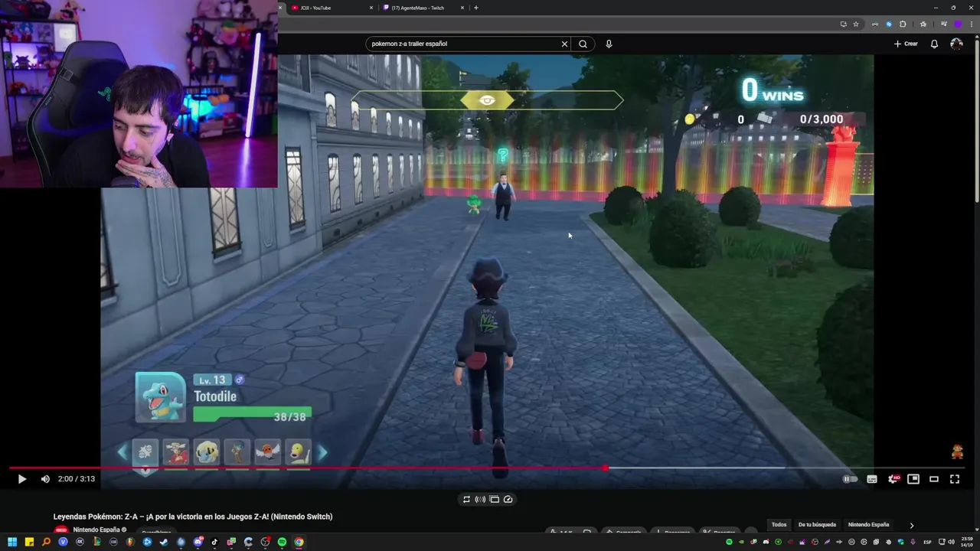
Task: Click the audio boost icon below video
Action: [480, 499]
